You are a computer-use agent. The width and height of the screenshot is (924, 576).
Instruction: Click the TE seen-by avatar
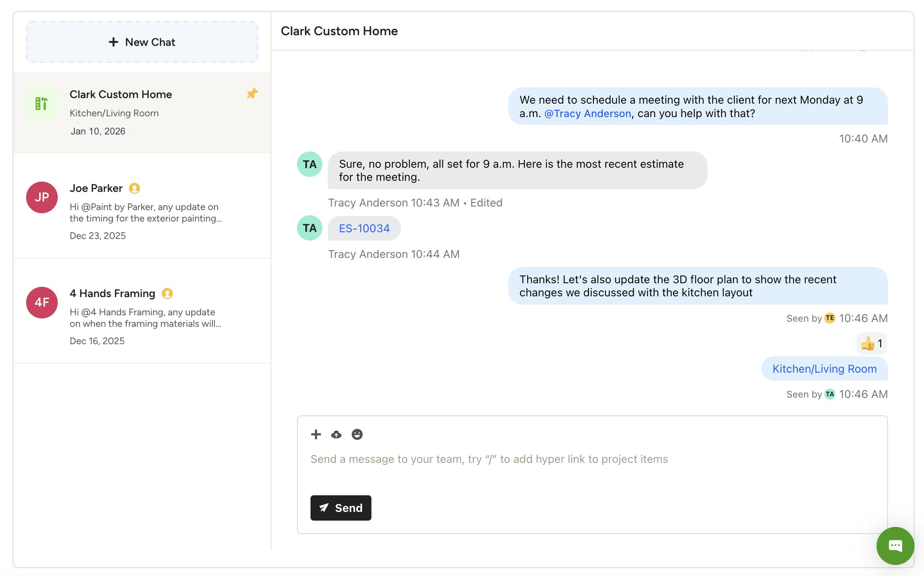point(829,318)
